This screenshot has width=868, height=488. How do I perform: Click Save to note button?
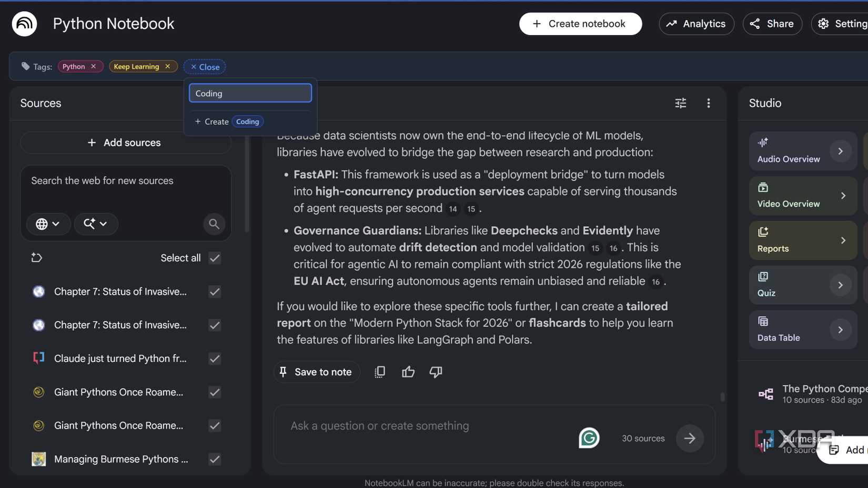click(316, 372)
